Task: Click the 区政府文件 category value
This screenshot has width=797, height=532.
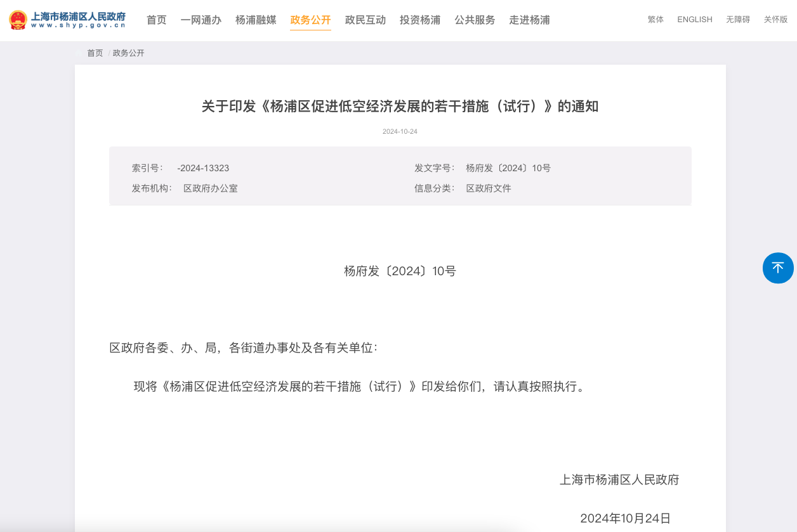Action: [x=488, y=188]
